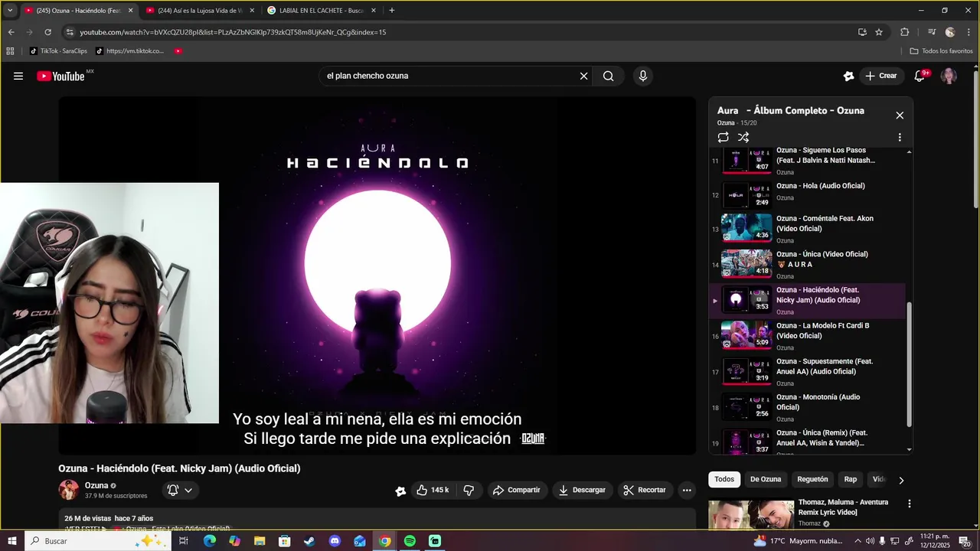Image resolution: width=980 pixels, height=551 pixels.
Task: Open the notifications bell in header
Action: pos(920,76)
